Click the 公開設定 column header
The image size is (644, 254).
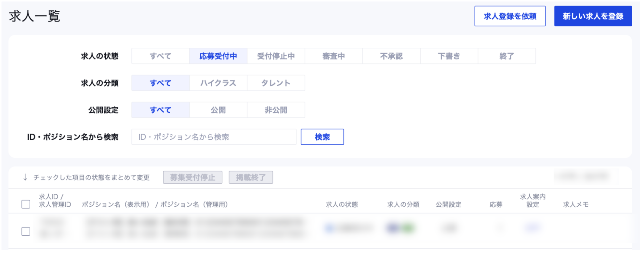tap(448, 204)
